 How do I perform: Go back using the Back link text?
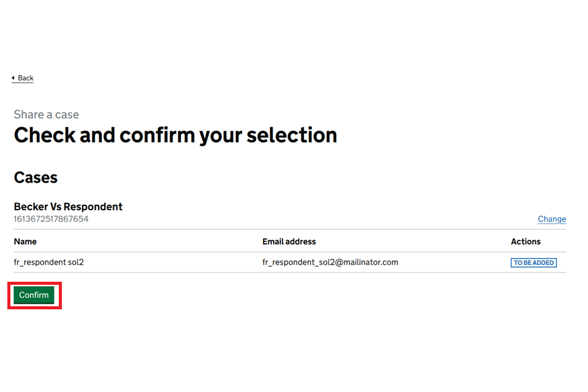pyautogui.click(x=26, y=78)
